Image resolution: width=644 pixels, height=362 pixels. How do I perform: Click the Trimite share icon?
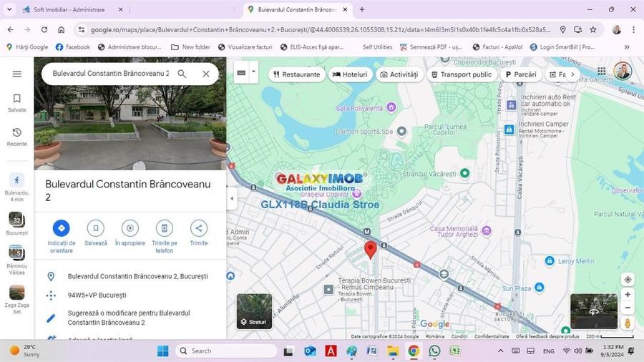tap(198, 228)
